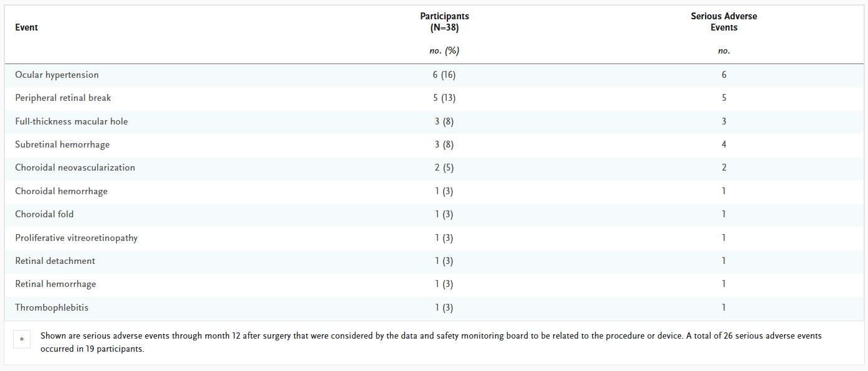Click the Participants (N=38) column header
The image size is (868, 371).
(x=444, y=22)
